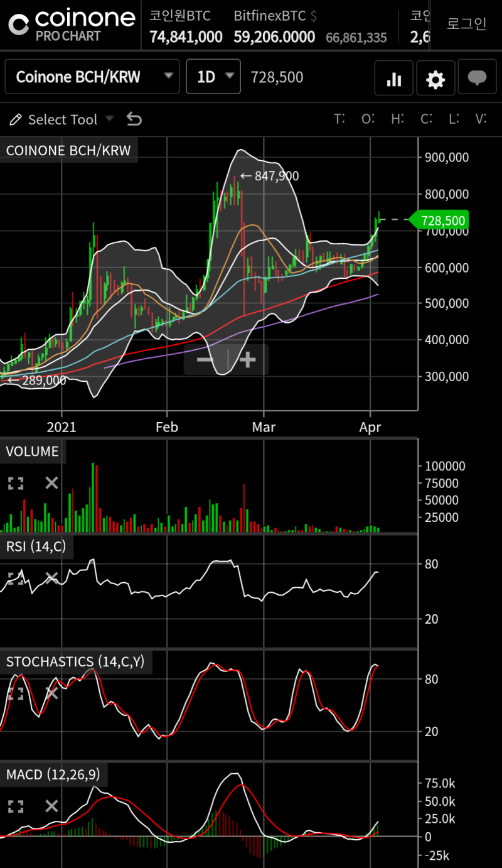Image resolution: width=502 pixels, height=868 pixels.
Task: Maximize the MACD panel
Action: point(16,806)
